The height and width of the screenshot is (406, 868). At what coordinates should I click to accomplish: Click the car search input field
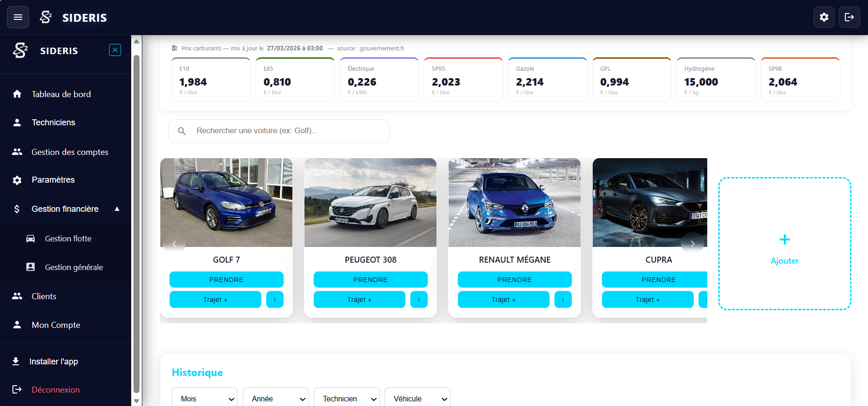coord(279,131)
